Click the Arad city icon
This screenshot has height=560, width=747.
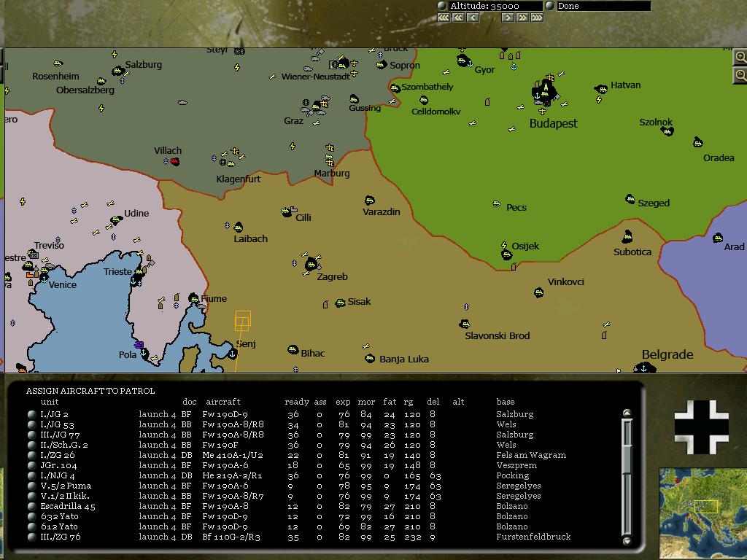pos(718,238)
